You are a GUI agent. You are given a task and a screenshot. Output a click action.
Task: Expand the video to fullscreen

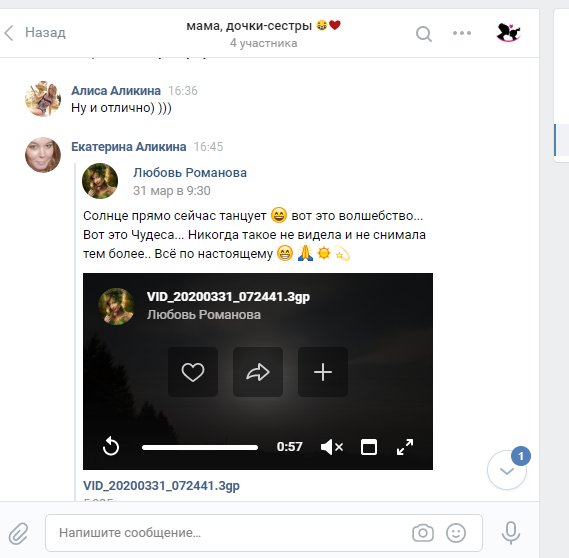[405, 447]
